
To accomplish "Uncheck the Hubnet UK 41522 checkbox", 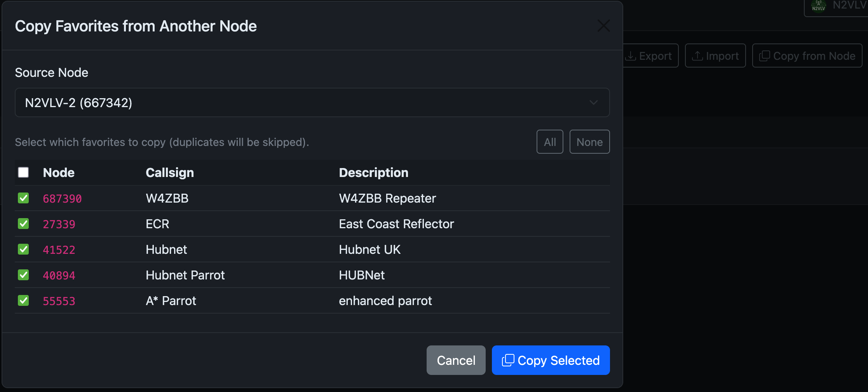I will (23, 249).
